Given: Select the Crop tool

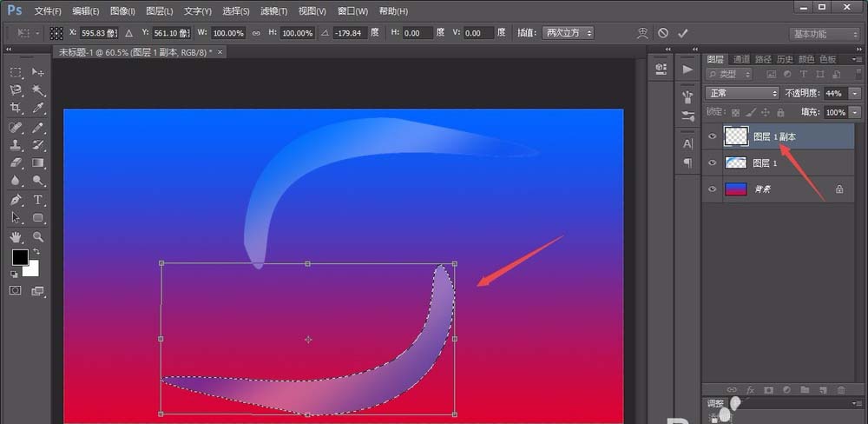Looking at the screenshot, I should (x=16, y=109).
